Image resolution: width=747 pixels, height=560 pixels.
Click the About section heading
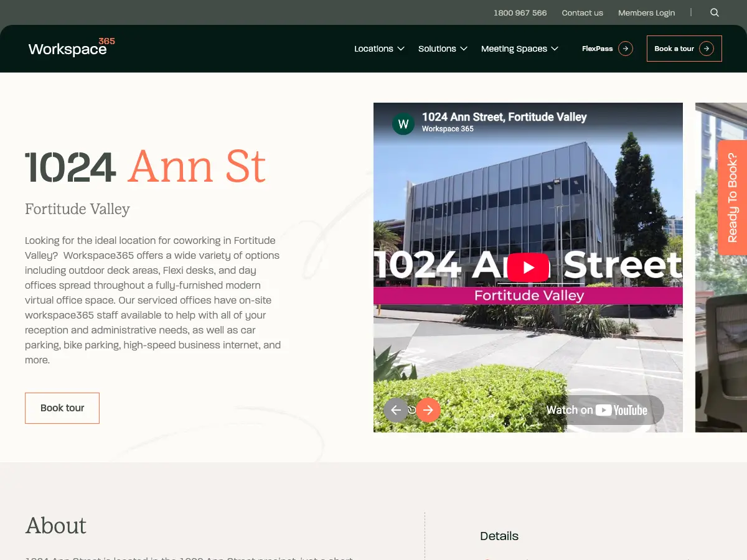click(56, 526)
